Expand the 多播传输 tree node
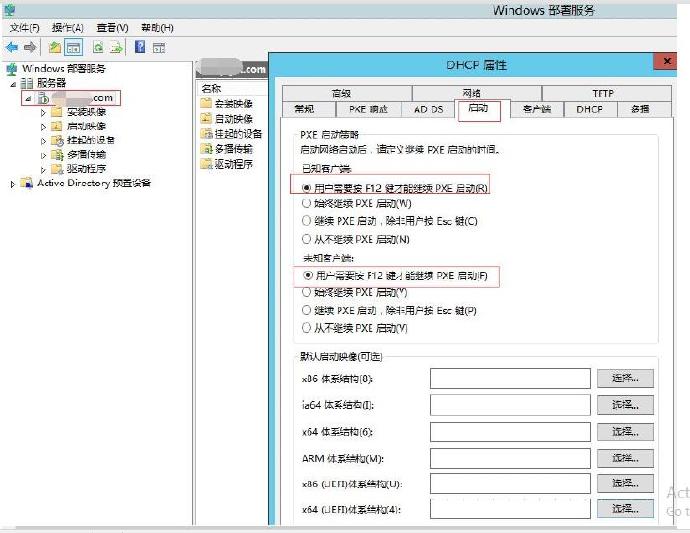Image resolution: width=690 pixels, height=533 pixels. coord(43,155)
